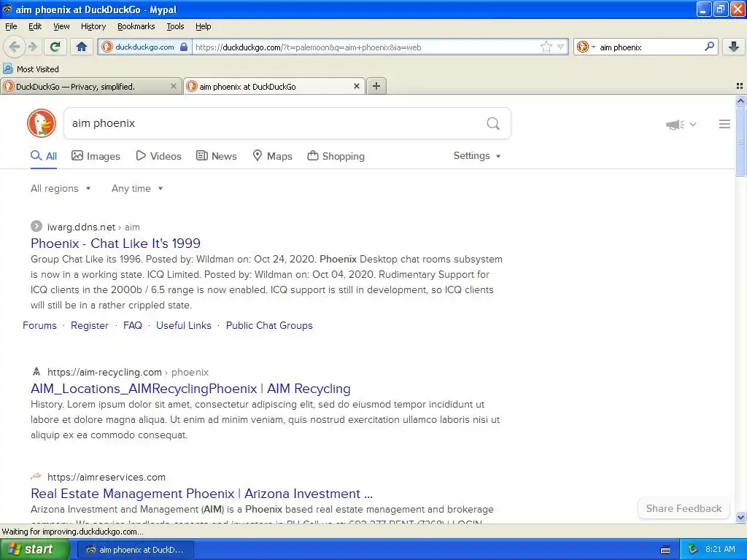Image resolution: width=747 pixels, height=560 pixels.
Task: Click the scrollbar up arrow
Action: click(x=740, y=101)
